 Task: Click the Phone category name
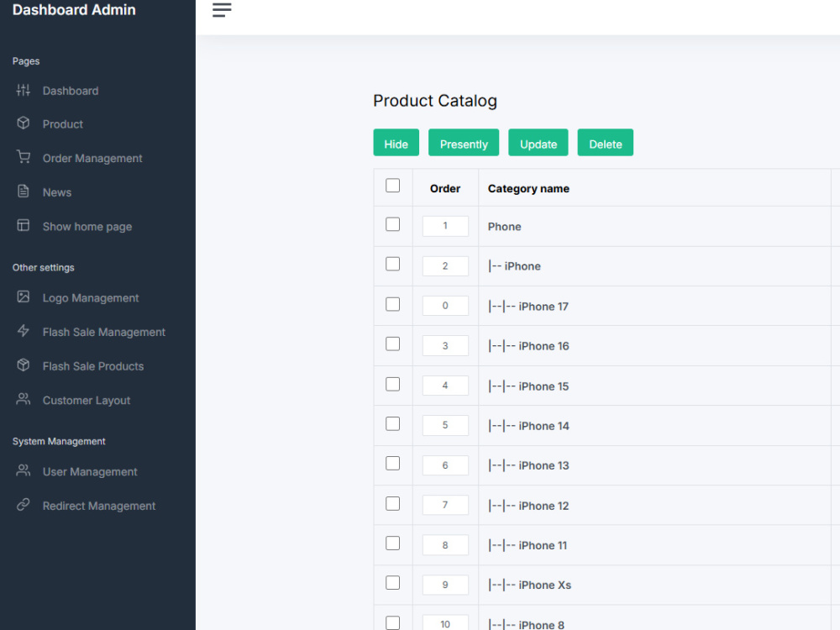tap(504, 227)
